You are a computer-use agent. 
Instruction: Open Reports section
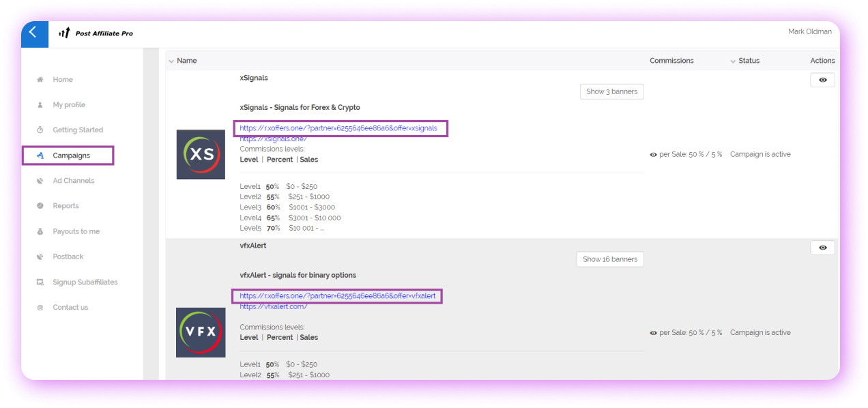click(x=66, y=206)
